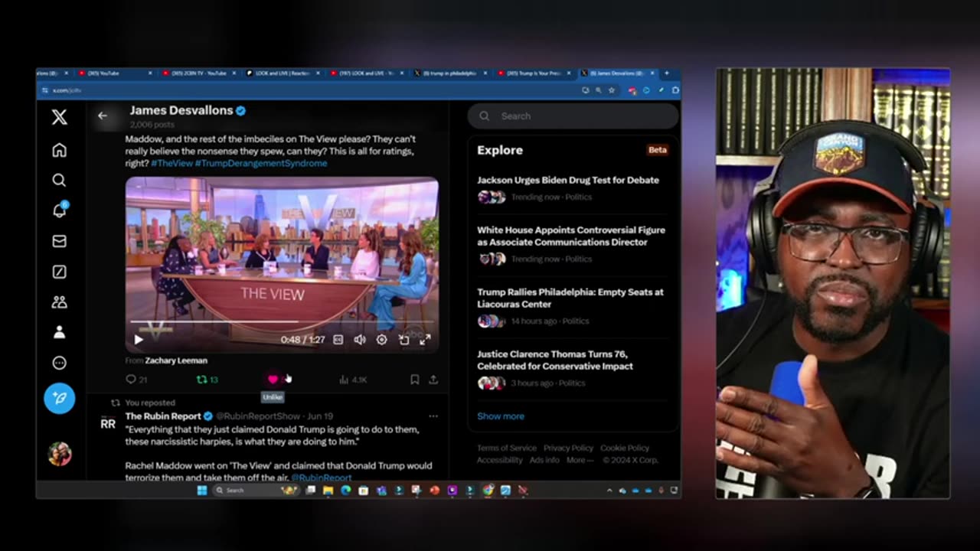Mute the video volume

coord(360,340)
